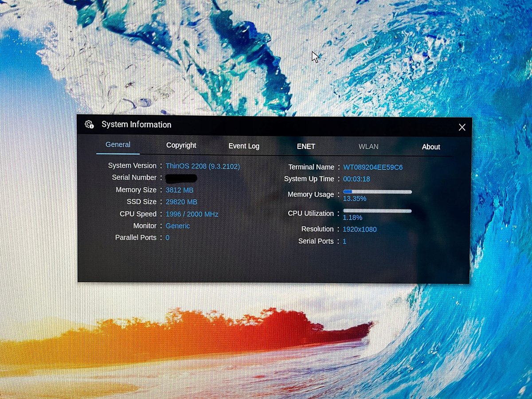Screen dimensions: 532x399
Task: Close the System Information window
Action: [x=462, y=127]
